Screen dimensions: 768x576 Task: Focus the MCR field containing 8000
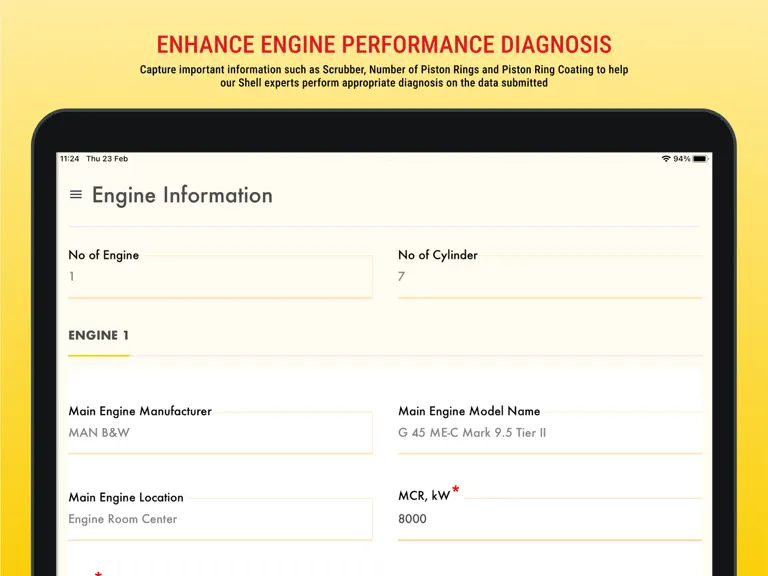[x=550, y=519]
